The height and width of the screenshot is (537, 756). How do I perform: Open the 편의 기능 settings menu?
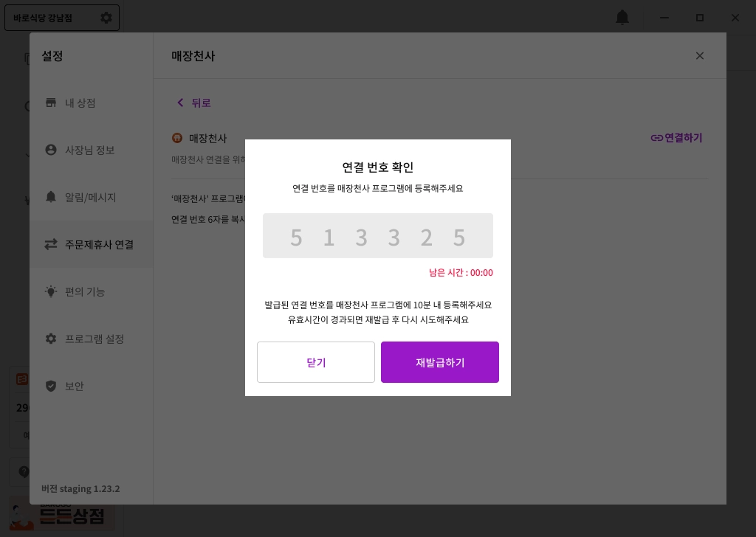pyautogui.click(x=85, y=291)
